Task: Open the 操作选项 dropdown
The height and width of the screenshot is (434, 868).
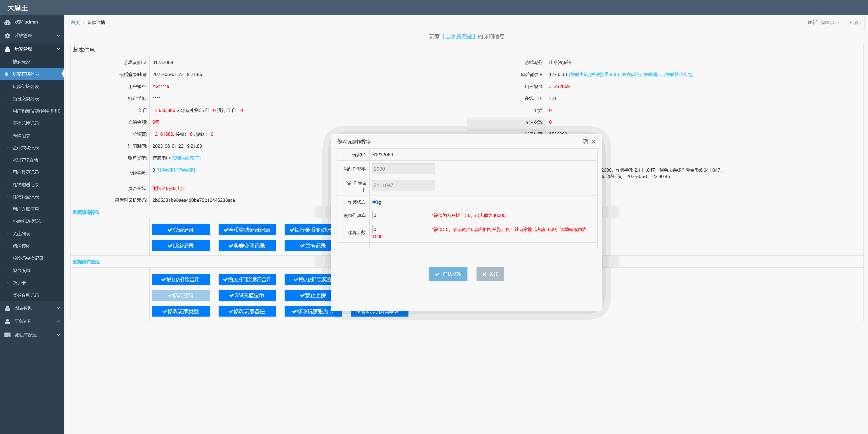Action: [830, 23]
